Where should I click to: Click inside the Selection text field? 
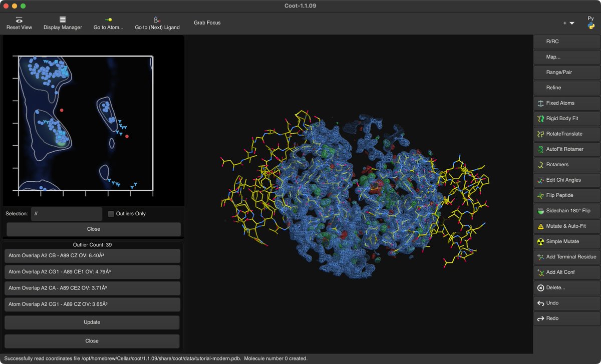[66, 213]
